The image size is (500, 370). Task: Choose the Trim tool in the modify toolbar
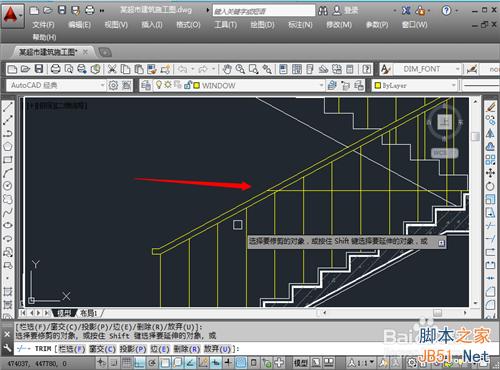click(x=490, y=225)
